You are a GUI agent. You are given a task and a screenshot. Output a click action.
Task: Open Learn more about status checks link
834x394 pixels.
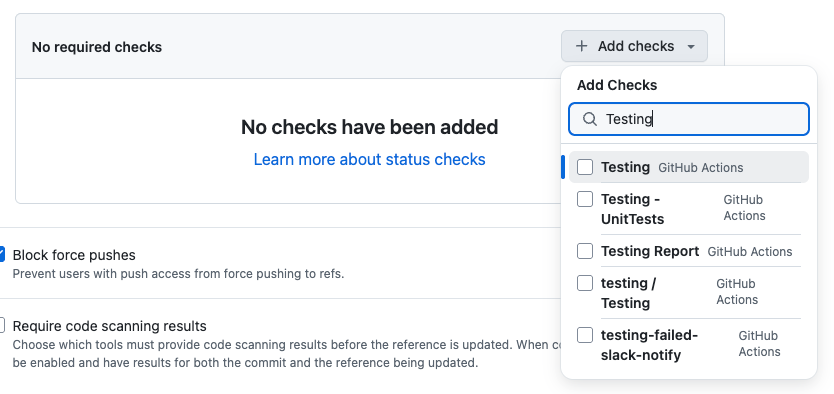(x=369, y=160)
